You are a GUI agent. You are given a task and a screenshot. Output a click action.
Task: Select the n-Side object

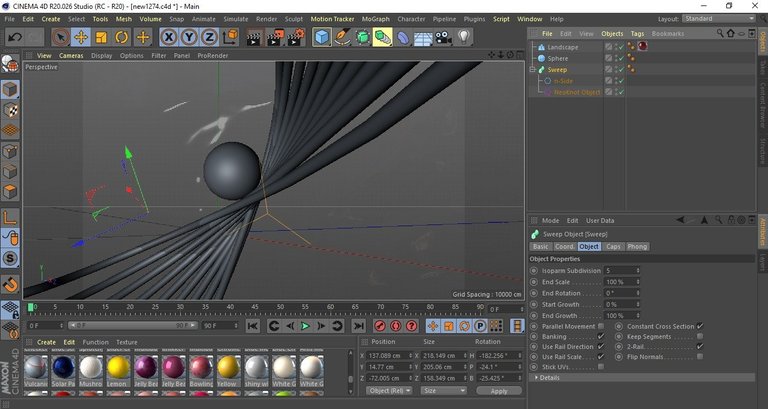(563, 81)
